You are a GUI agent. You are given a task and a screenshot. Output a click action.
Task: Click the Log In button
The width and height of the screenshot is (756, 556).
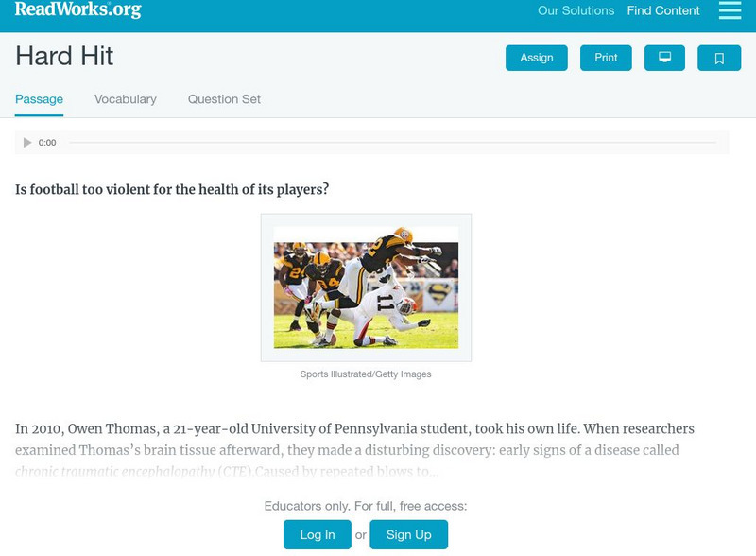click(x=318, y=535)
